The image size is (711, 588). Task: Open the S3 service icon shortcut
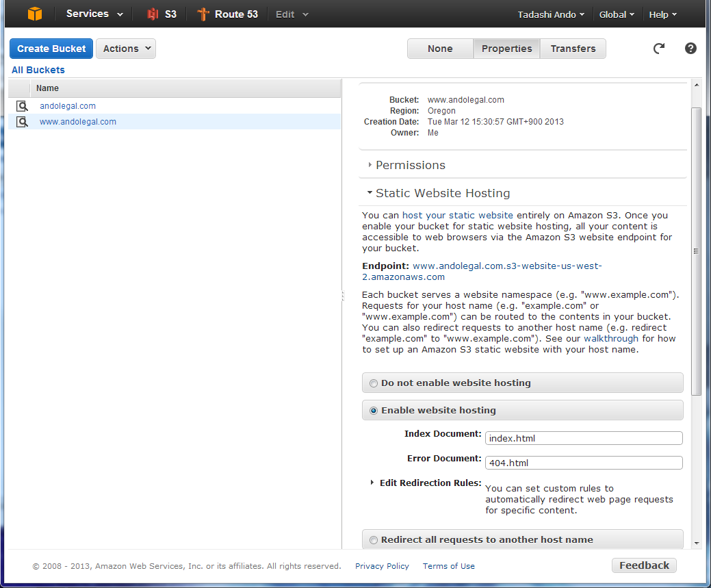162,14
